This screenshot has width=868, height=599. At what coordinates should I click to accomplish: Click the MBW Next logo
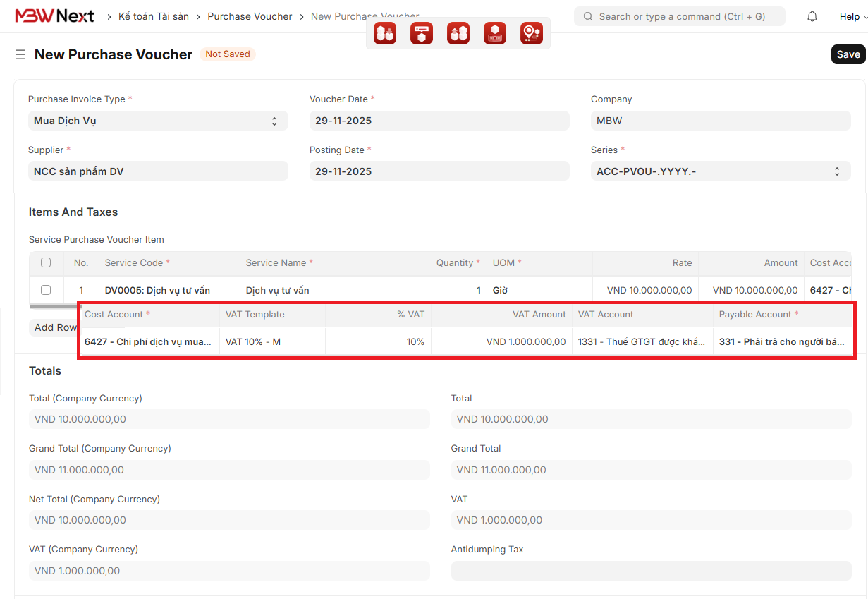coord(54,16)
